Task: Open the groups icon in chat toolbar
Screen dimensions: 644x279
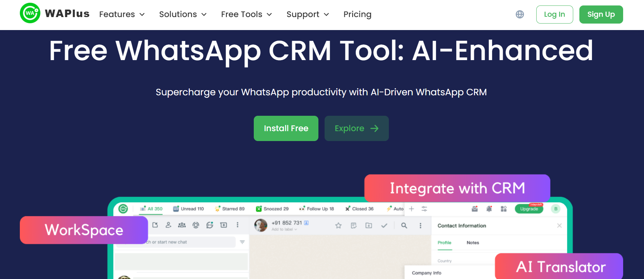Action: point(182,225)
